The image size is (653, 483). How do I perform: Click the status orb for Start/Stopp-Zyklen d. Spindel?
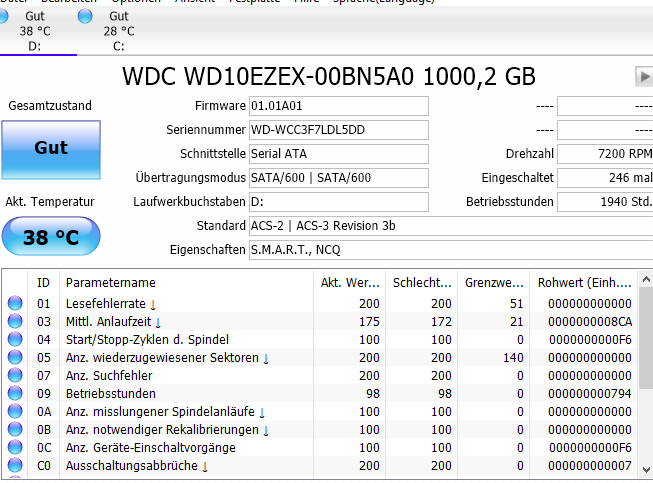pyautogui.click(x=15, y=340)
